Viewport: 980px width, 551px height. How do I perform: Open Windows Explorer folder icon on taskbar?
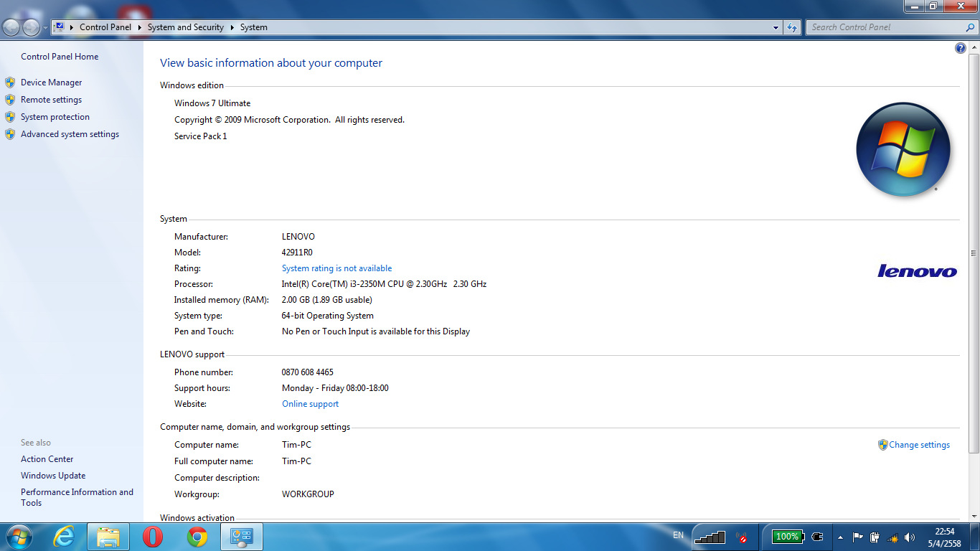(x=108, y=537)
